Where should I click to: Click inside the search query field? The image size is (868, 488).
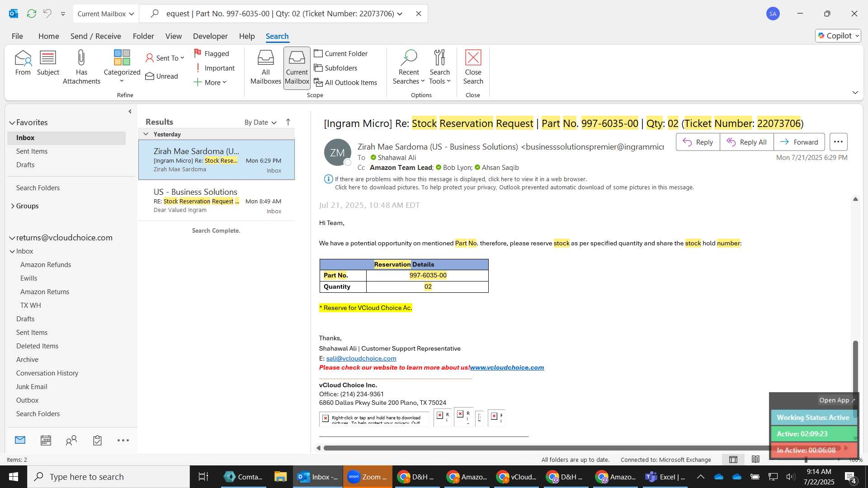point(279,14)
